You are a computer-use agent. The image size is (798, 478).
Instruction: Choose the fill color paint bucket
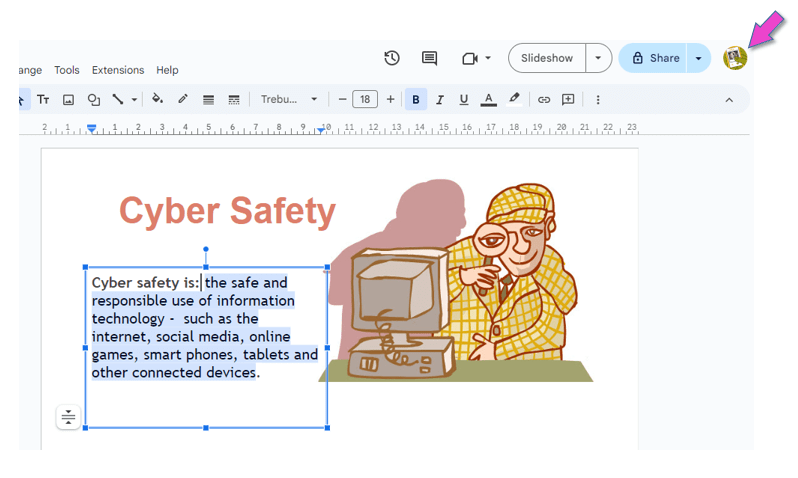point(157,100)
